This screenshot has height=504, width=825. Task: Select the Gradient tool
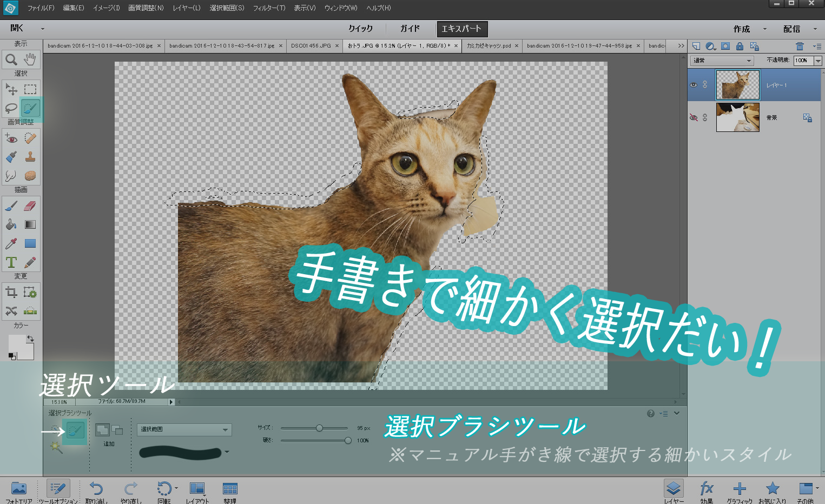[x=30, y=224]
